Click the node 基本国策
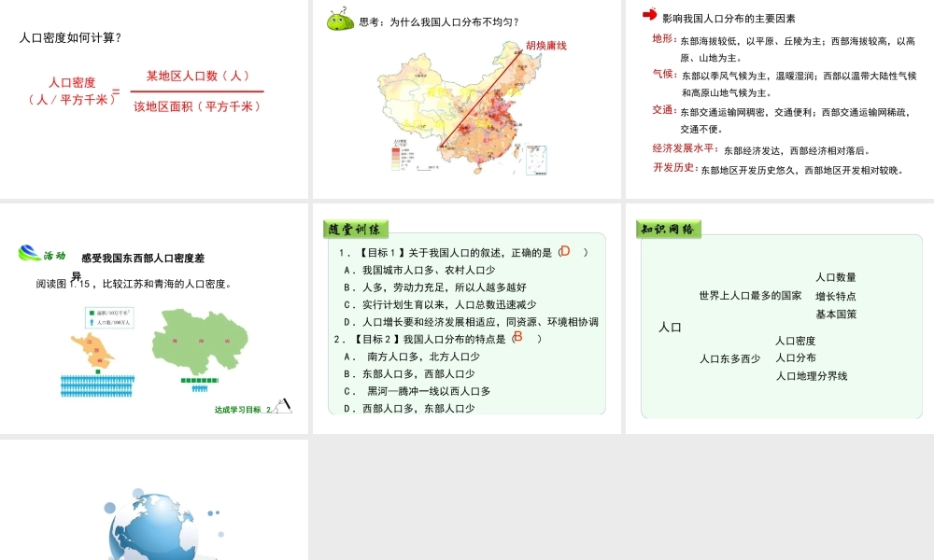934x560 pixels. (x=836, y=314)
